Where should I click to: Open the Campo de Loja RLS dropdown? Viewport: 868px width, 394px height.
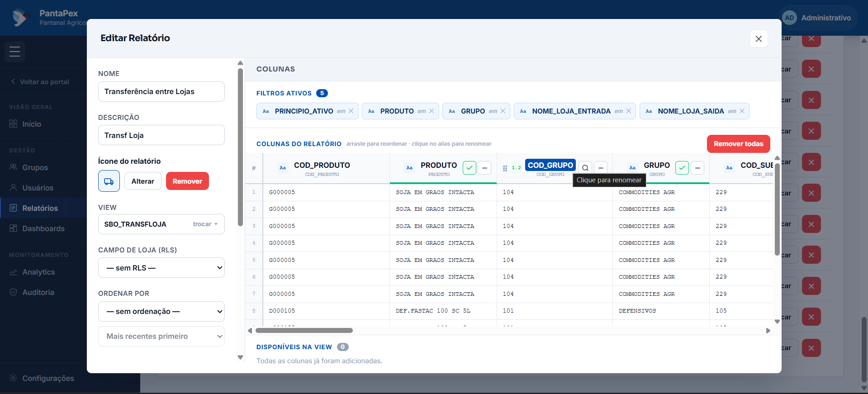tap(161, 268)
